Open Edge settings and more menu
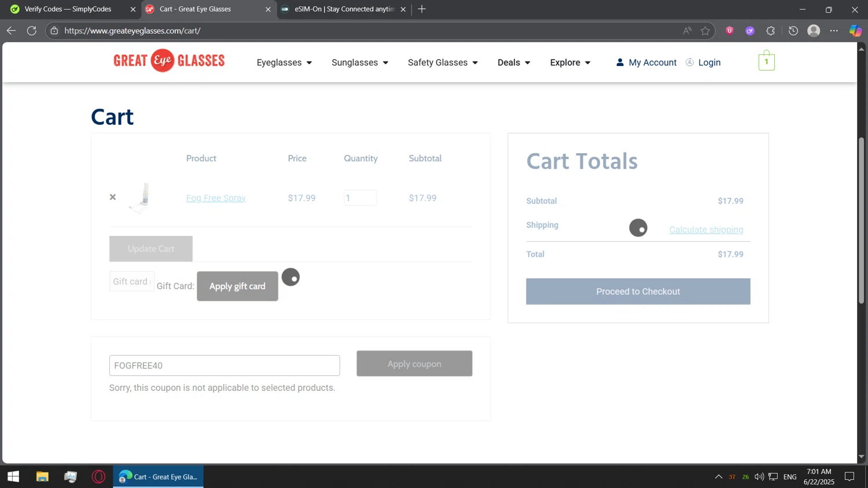Image resolution: width=868 pixels, height=488 pixels. (x=834, y=31)
